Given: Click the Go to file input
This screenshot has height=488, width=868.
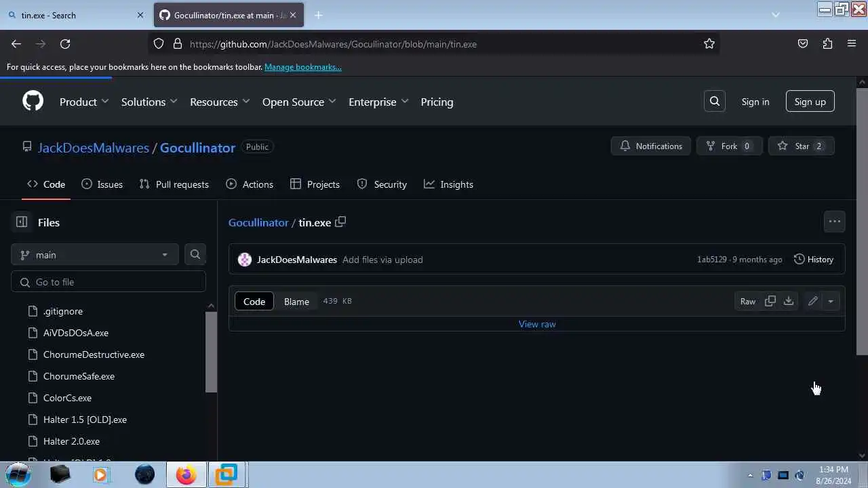Looking at the screenshot, I should point(108,282).
